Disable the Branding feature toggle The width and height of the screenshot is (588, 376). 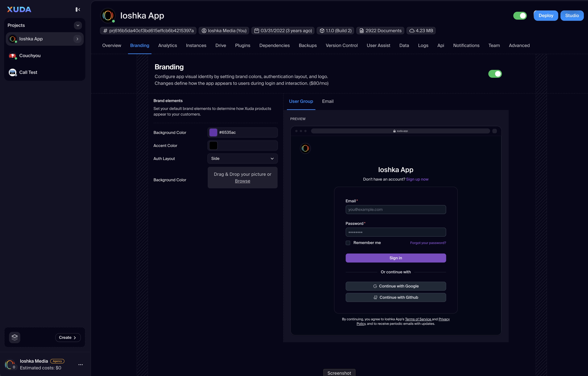(x=495, y=74)
